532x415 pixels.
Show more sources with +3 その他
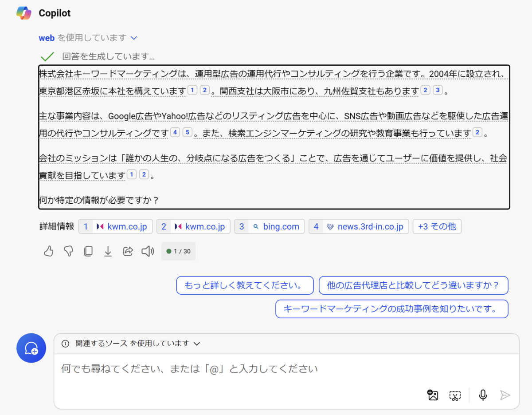(437, 226)
